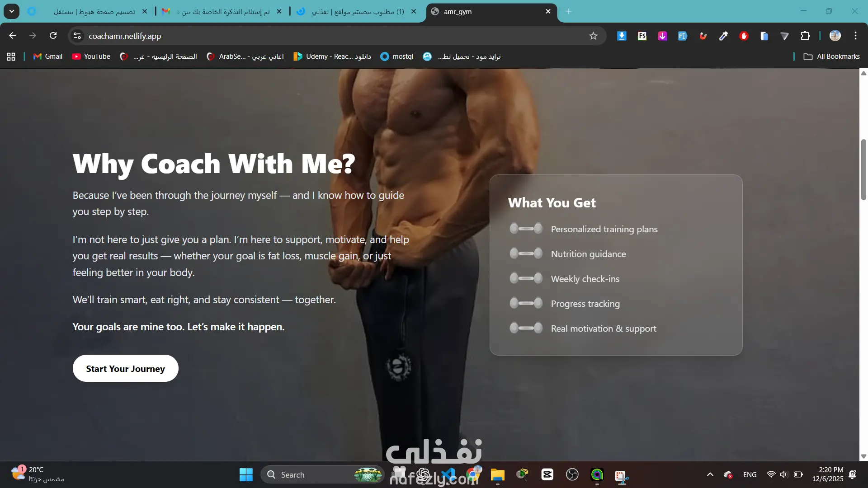Image resolution: width=868 pixels, height=488 pixels.
Task: Open the Chrome three-dot menu
Action: click(855, 36)
